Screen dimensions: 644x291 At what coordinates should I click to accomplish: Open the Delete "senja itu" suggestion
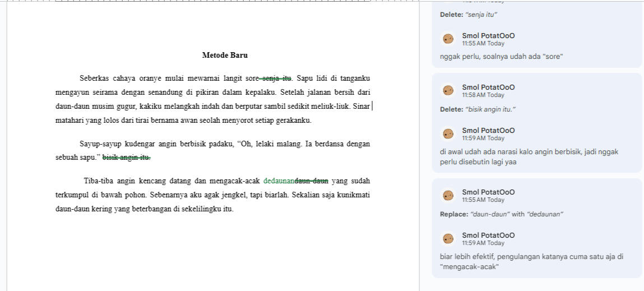pos(469,15)
